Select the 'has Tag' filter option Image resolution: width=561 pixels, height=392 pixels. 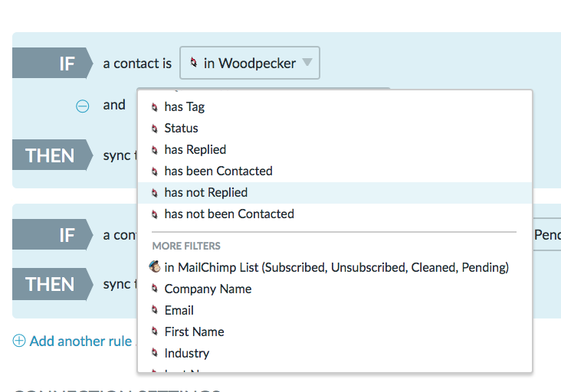click(x=335, y=107)
